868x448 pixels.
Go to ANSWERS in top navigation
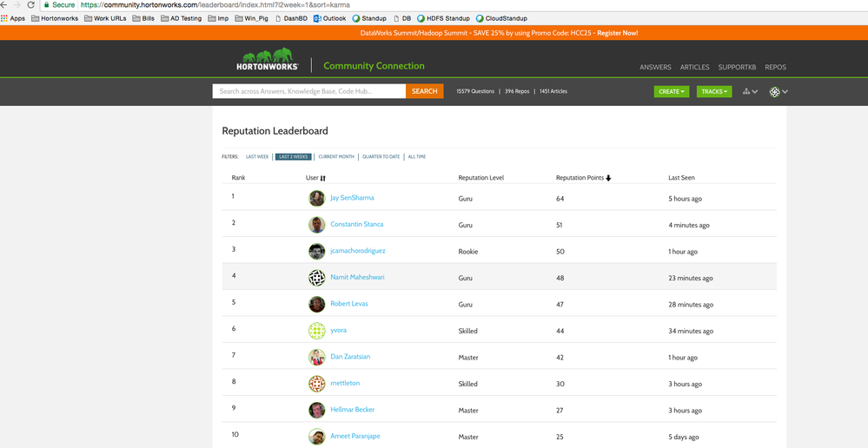(655, 68)
